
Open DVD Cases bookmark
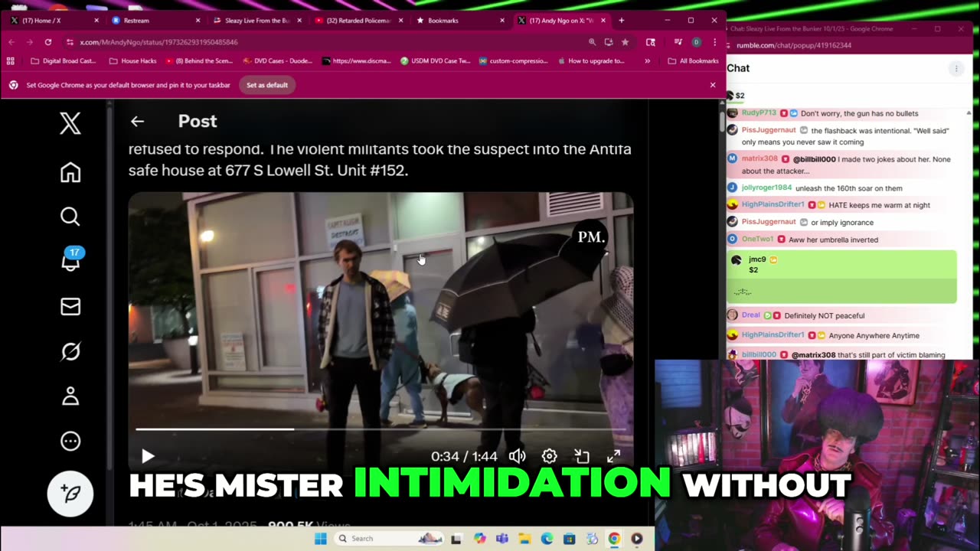tap(277, 61)
